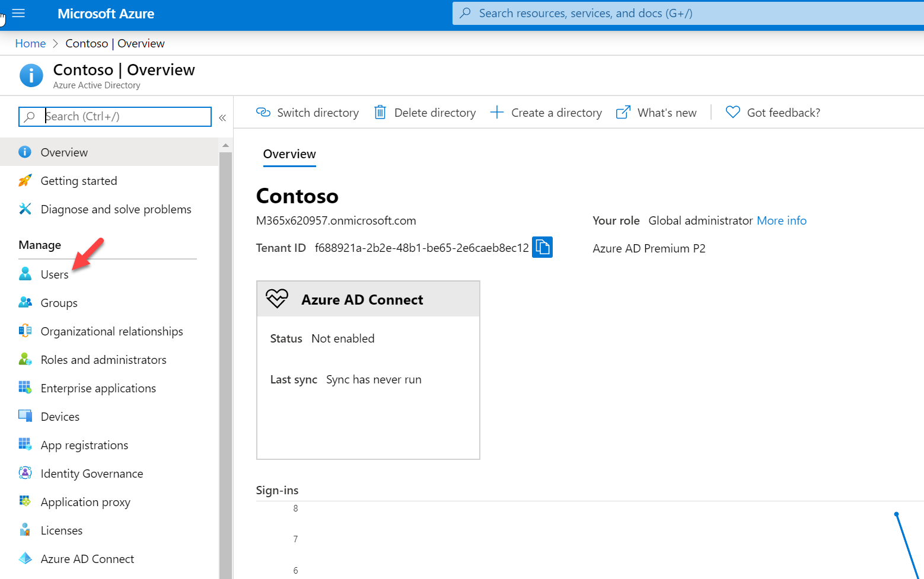The height and width of the screenshot is (579, 924).
Task: Collapse the left navigation pane
Action: point(222,117)
